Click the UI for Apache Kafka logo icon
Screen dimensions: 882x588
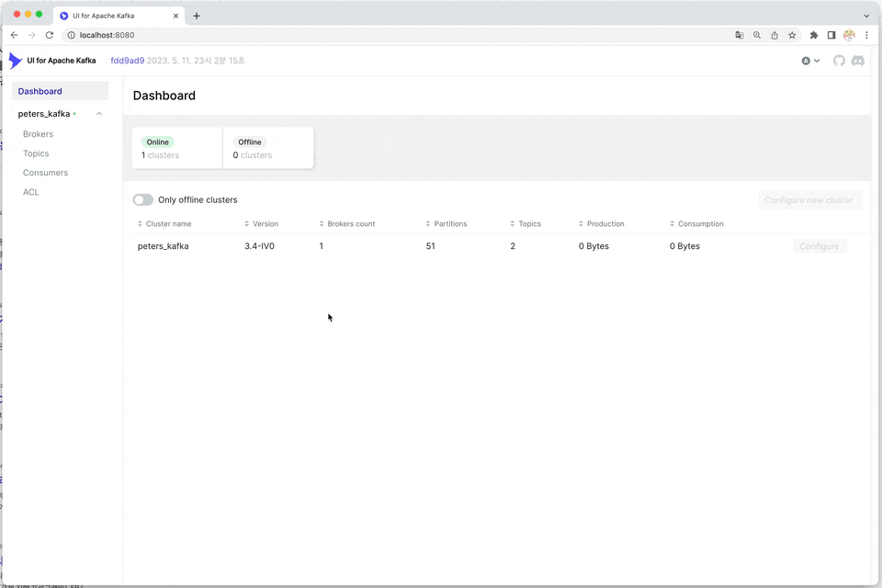coord(16,61)
